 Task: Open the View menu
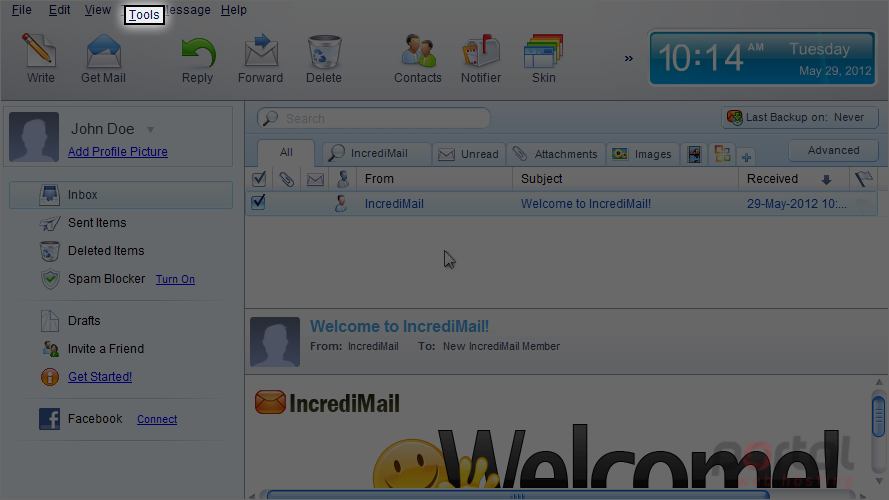[x=98, y=10]
